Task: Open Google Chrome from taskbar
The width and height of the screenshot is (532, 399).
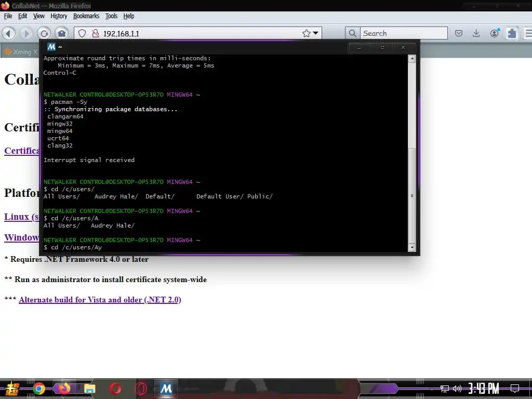Action: [39, 389]
